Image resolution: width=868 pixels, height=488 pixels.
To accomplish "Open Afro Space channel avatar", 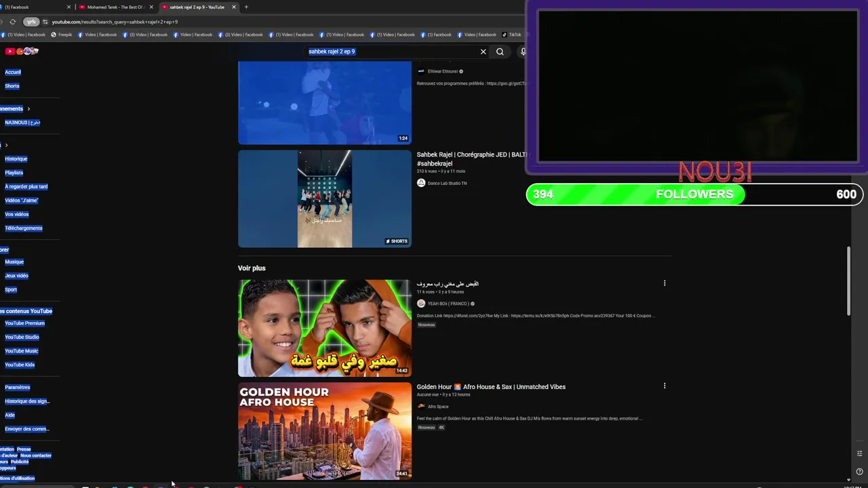I will tap(421, 407).
